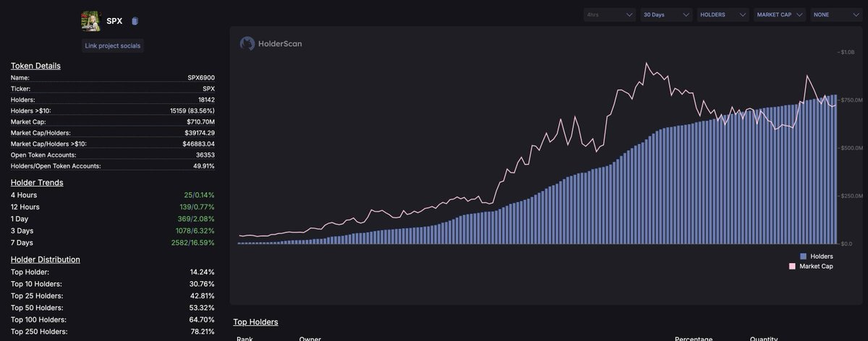Click the $250.0M axis label
The image size is (868, 341).
(851, 196)
